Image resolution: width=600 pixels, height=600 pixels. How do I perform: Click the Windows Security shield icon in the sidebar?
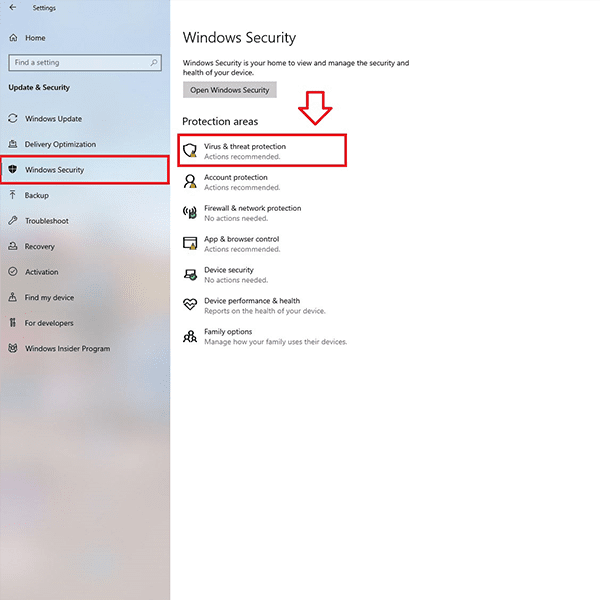point(13,169)
